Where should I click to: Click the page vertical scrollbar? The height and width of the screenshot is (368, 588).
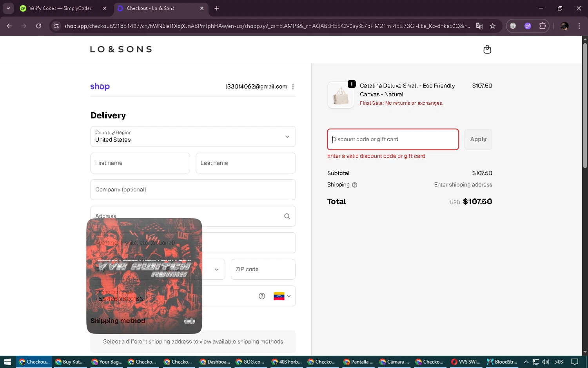(x=585, y=106)
